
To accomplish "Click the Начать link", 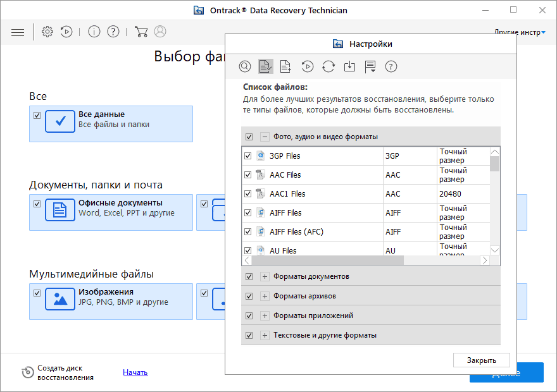I will [x=135, y=372].
